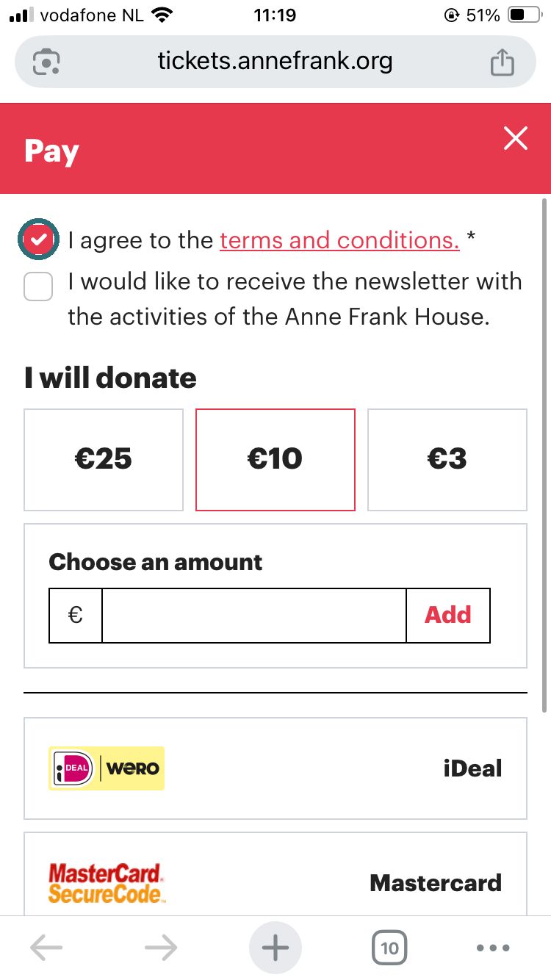Open a new tab with plus icon
This screenshot has height=980, width=551.
[275, 948]
